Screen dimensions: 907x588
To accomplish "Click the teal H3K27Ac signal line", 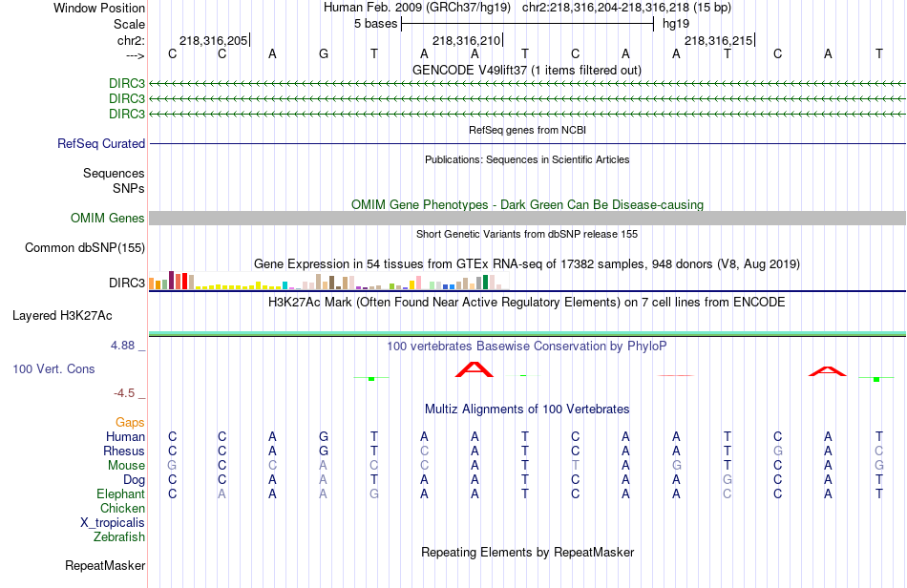I will click(x=527, y=333).
